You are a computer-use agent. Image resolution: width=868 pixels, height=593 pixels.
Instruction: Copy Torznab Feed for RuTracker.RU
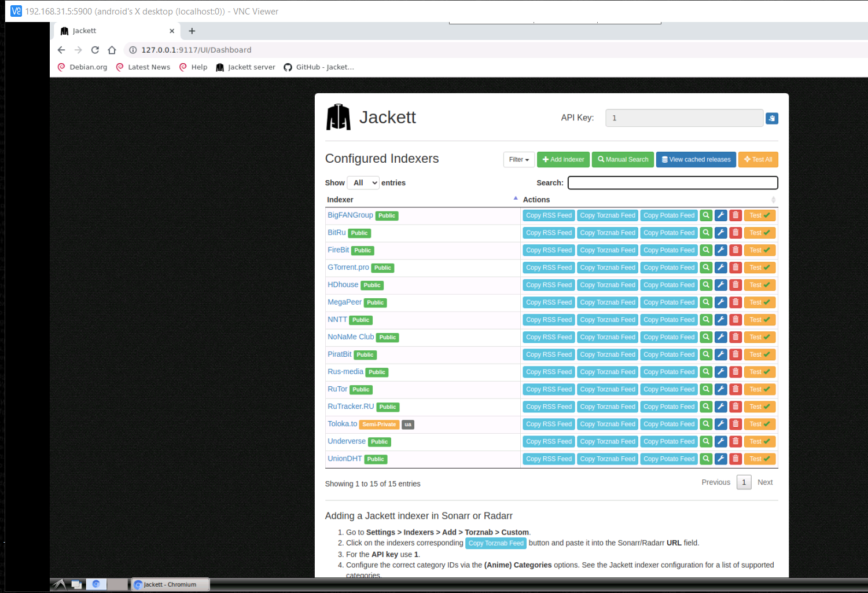608,407
